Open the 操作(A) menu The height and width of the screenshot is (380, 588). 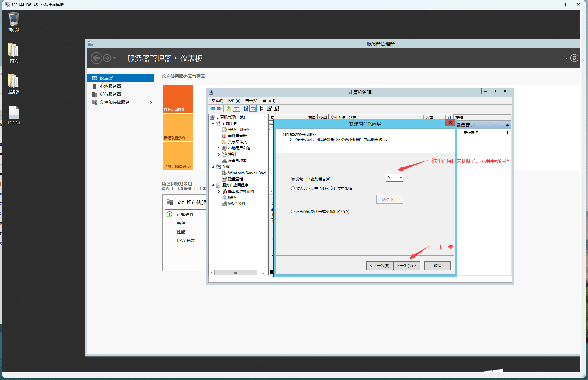tap(234, 101)
